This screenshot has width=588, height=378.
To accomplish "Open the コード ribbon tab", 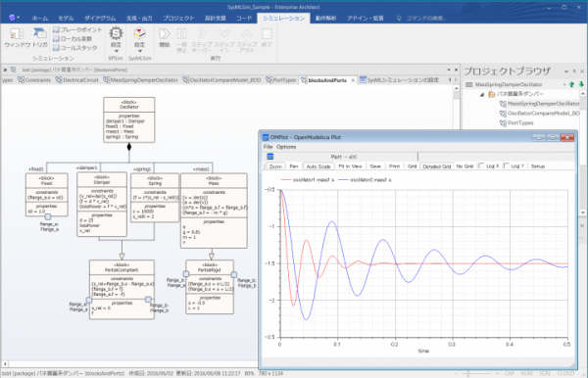I will pyautogui.click(x=244, y=18).
